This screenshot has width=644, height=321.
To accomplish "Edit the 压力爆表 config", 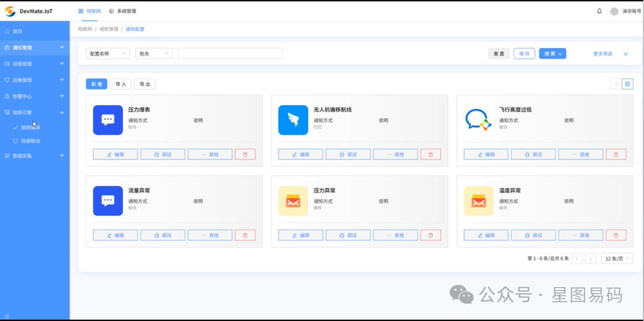I will pos(116,155).
